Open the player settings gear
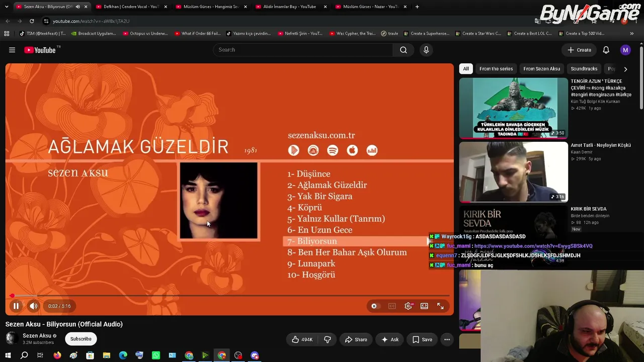The height and width of the screenshot is (362, 644). (409, 306)
